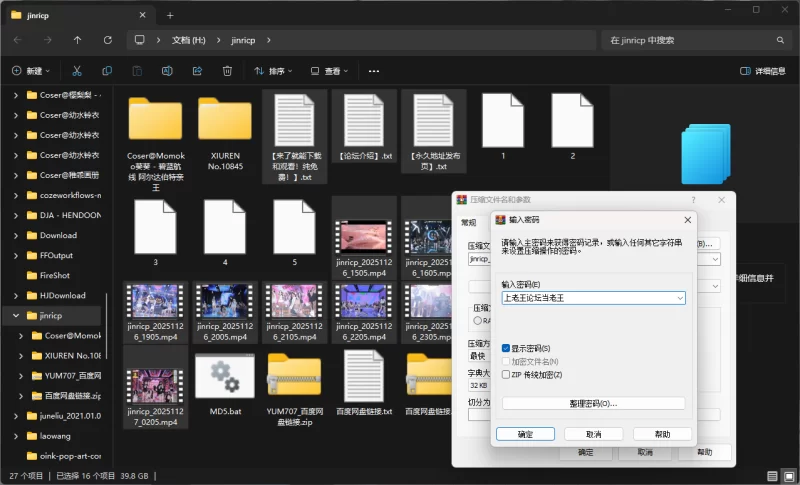800x485 pixels.
Task: Open a new Explorer tab
Action: [170, 15]
